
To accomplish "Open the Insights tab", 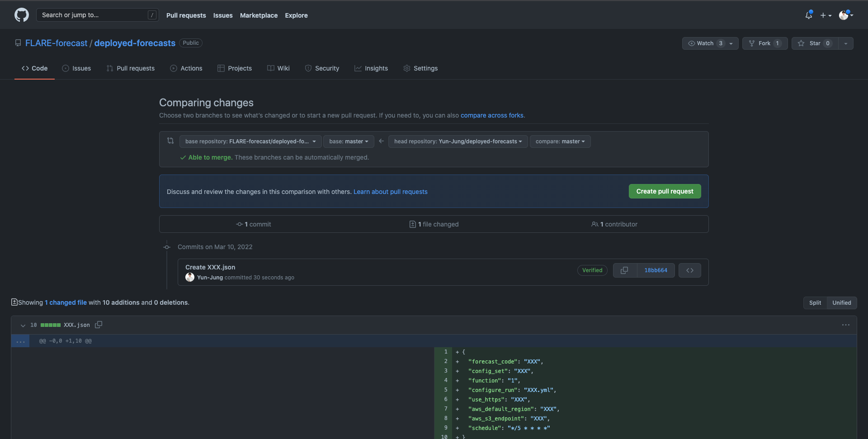I will 371,68.
